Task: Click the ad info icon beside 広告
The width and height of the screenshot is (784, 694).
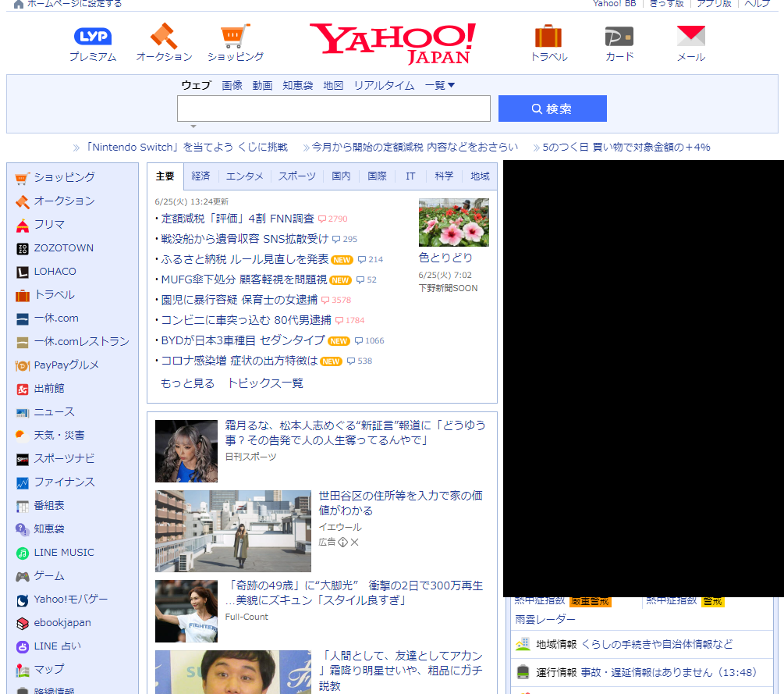Action: click(x=342, y=543)
